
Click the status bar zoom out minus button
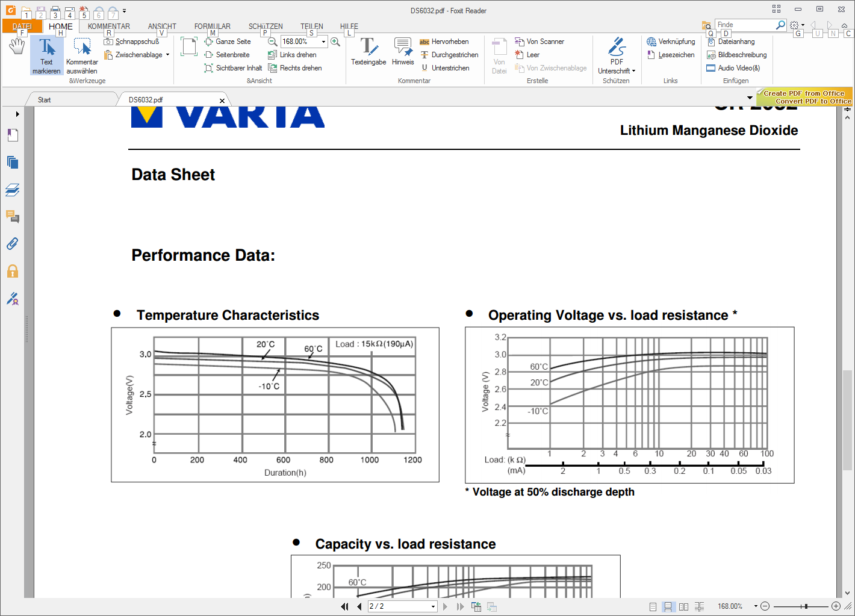point(765,606)
